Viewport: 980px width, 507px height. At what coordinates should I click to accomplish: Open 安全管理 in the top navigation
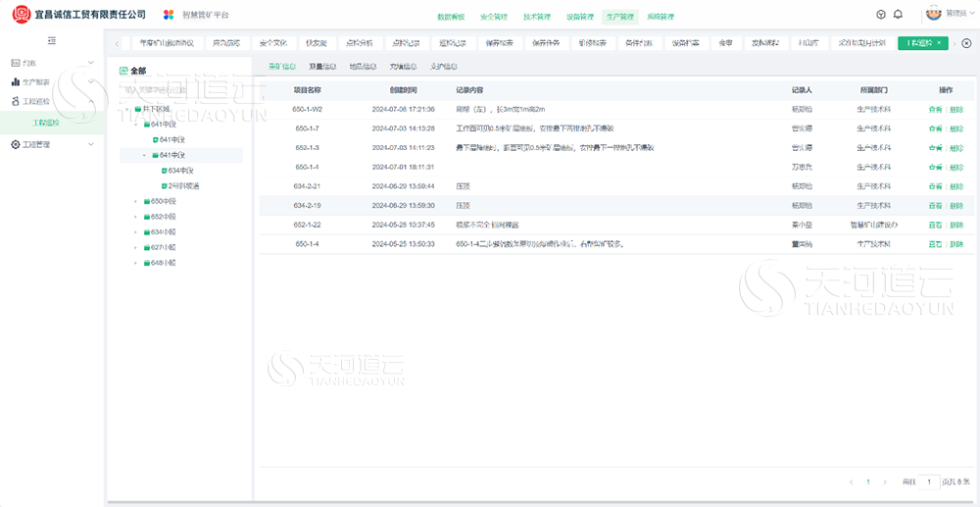[493, 17]
